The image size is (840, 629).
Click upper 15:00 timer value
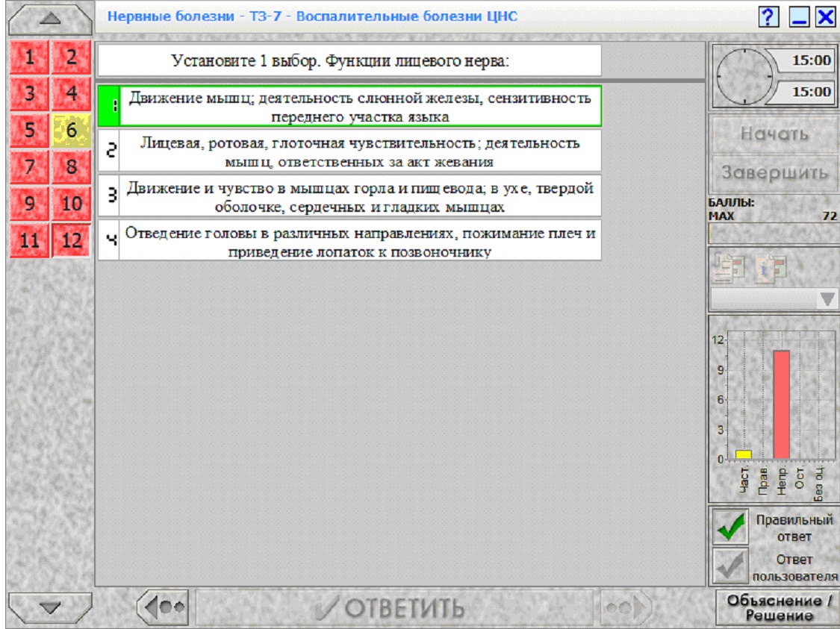tap(811, 60)
